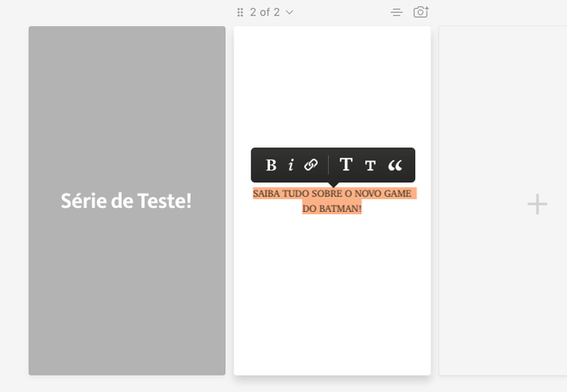The image size is (567, 392).
Task: Click the empty third card placeholder top area
Action: coord(503,90)
